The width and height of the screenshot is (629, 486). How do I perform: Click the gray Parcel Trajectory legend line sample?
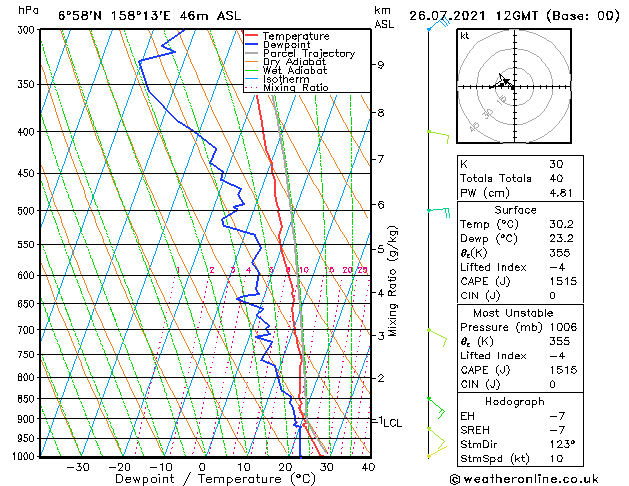(251, 53)
